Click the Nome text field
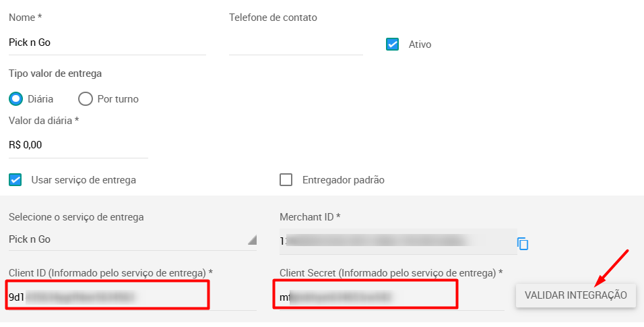The image size is (644, 327). click(x=107, y=42)
